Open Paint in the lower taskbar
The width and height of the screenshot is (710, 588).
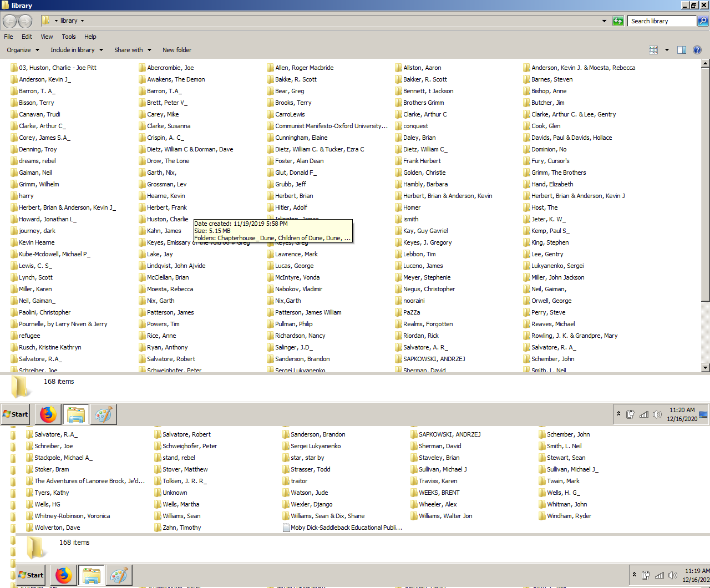119,575
